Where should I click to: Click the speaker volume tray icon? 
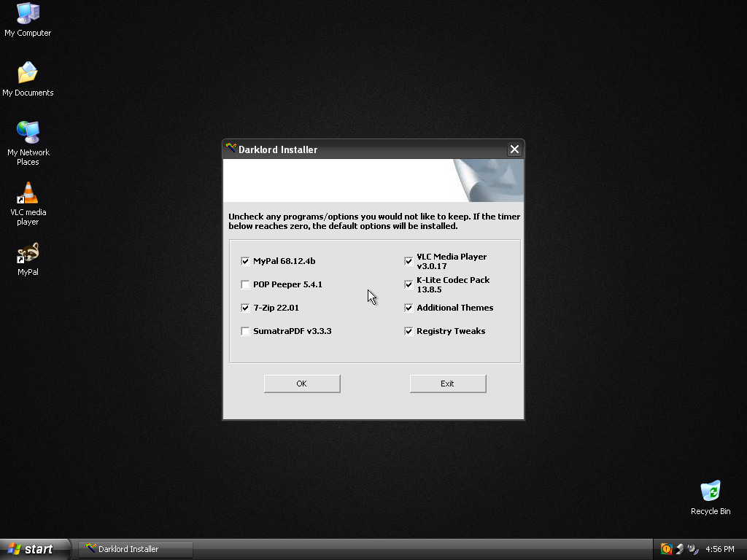[693, 549]
